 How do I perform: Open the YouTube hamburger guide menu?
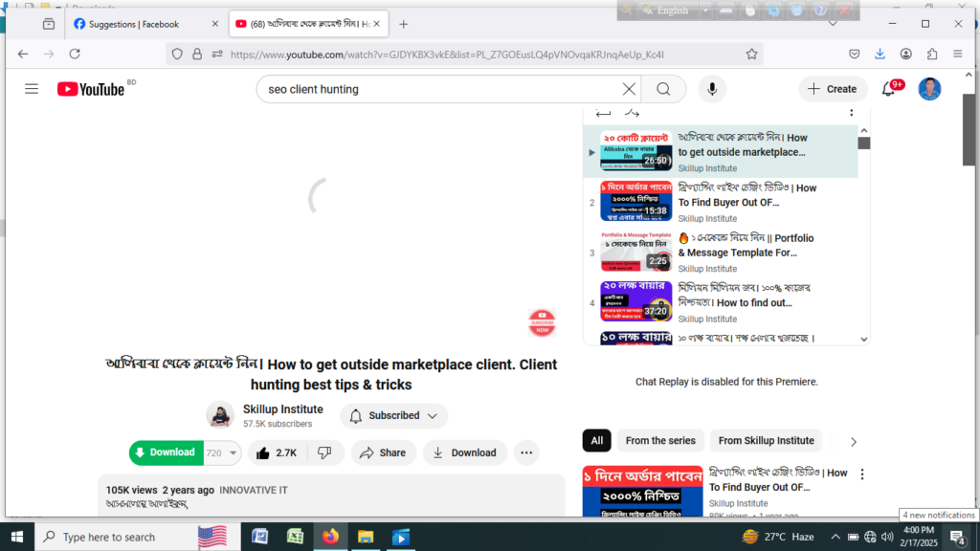[x=32, y=89]
